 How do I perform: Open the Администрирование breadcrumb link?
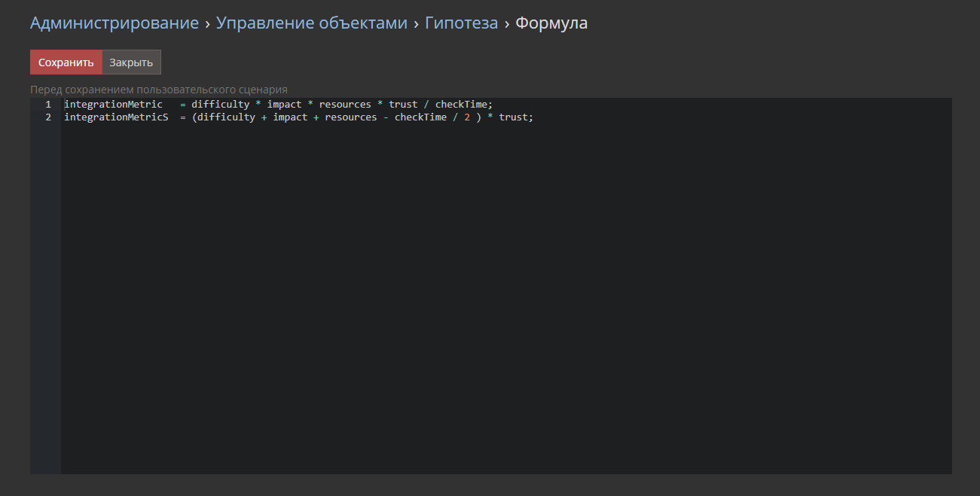(114, 23)
